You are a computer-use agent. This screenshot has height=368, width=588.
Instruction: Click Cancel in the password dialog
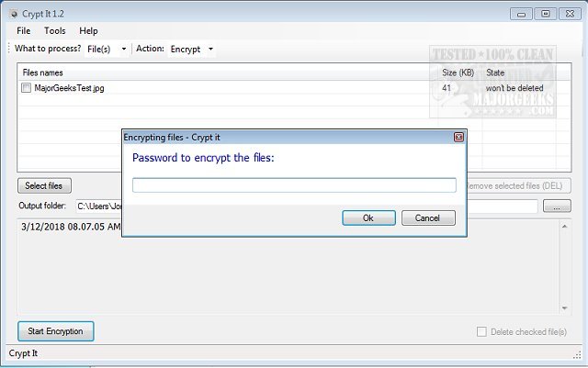[428, 217]
